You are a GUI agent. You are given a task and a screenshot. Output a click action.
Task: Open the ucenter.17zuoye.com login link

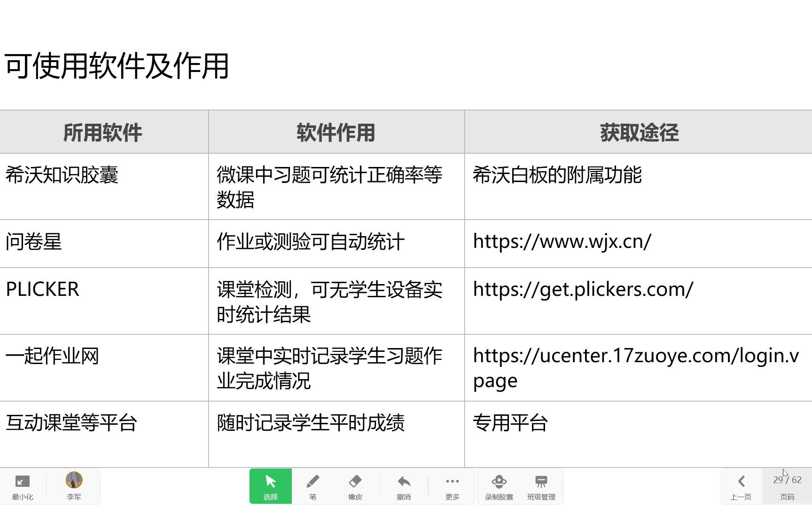pos(636,368)
